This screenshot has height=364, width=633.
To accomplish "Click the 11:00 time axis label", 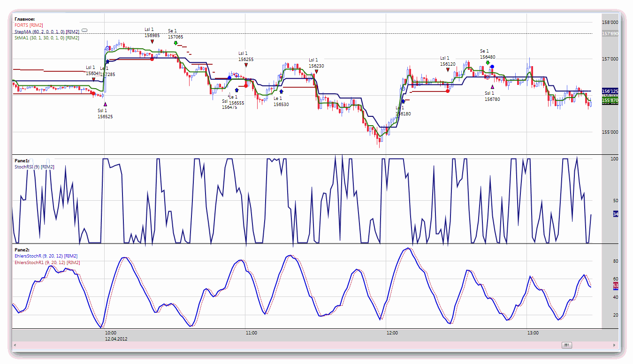I will (251, 333).
